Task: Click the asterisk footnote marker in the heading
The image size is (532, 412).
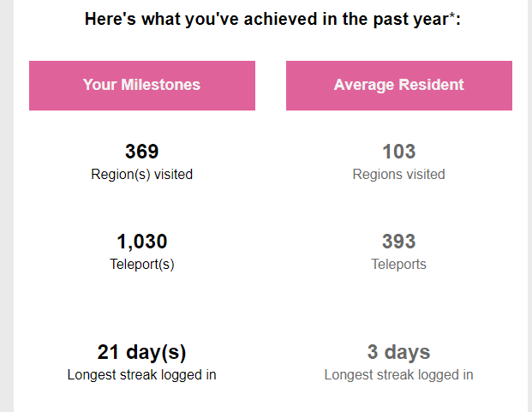Action: [x=452, y=15]
